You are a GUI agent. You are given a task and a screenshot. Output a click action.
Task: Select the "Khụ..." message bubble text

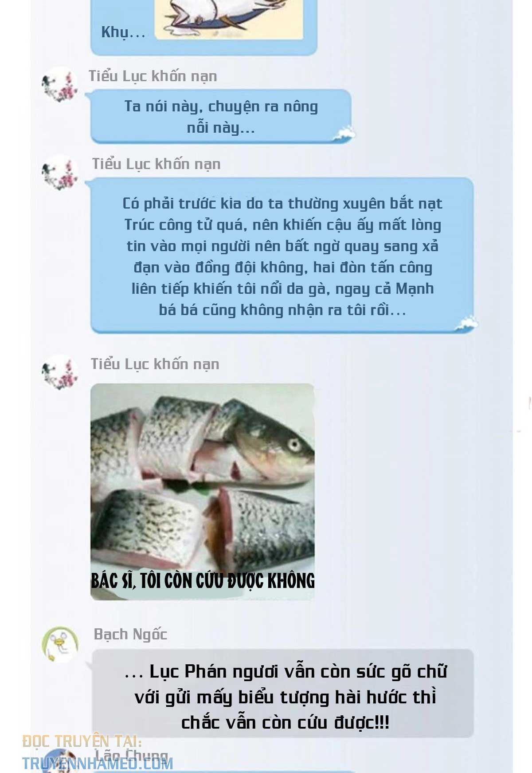click(x=123, y=32)
